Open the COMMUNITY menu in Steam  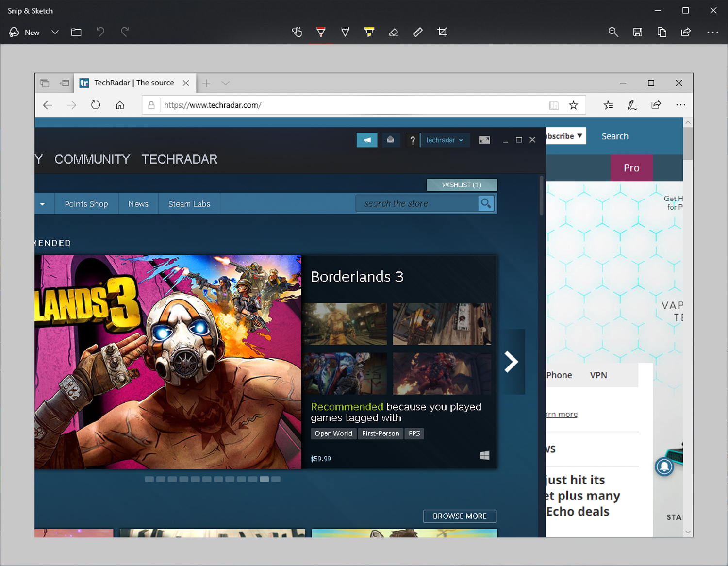click(92, 159)
